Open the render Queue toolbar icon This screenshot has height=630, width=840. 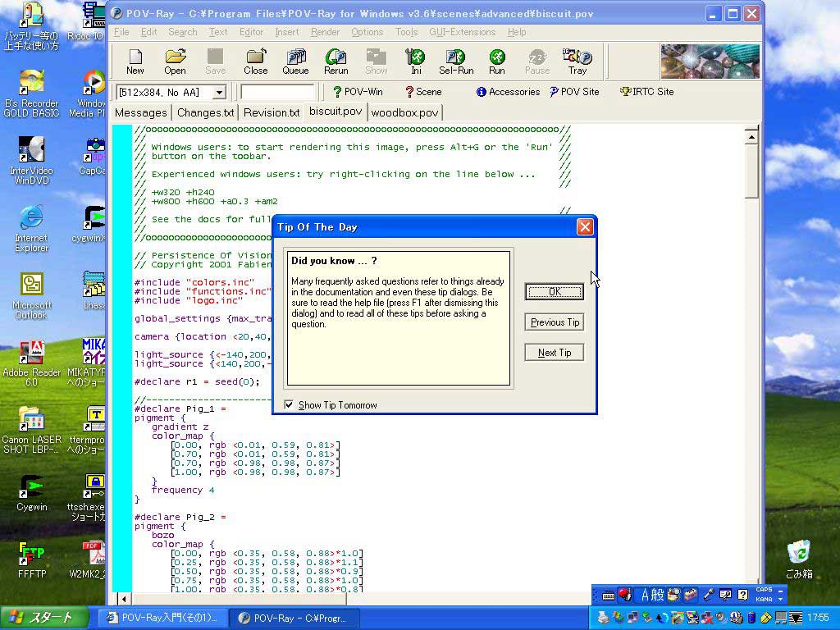click(x=295, y=62)
